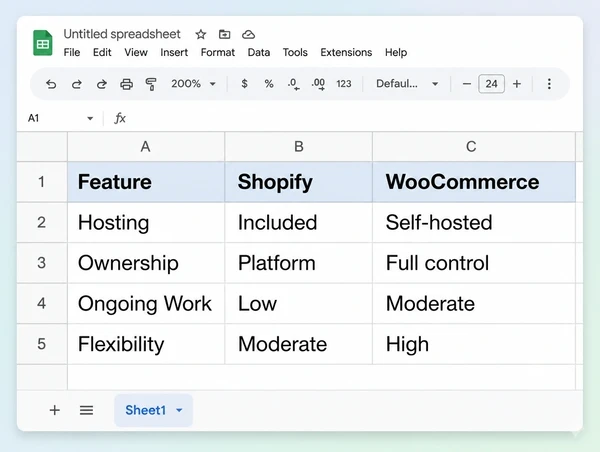Viewport: 600px width, 452px height.
Task: Click the move to folder icon
Action: click(225, 34)
